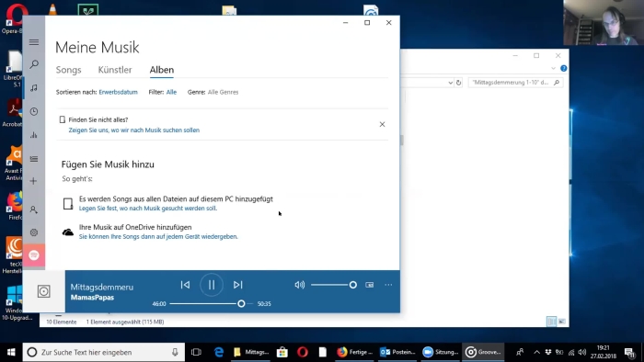The height and width of the screenshot is (362, 644).
Task: Switch to the Songs tab
Action: (69, 70)
